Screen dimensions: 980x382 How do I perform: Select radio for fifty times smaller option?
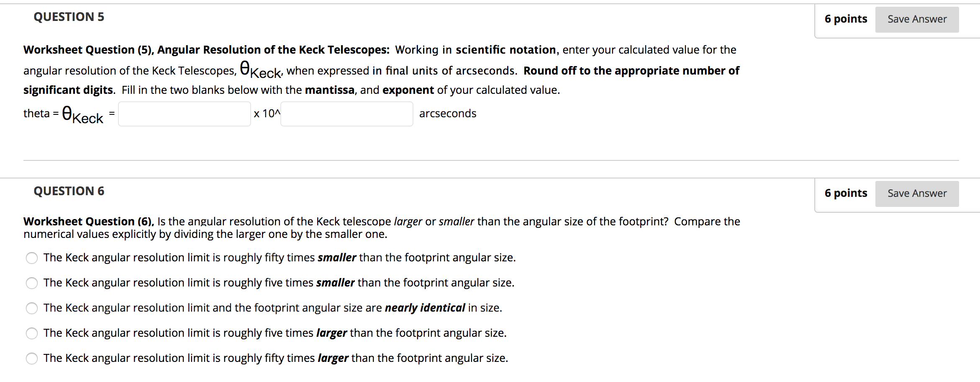[x=32, y=258]
